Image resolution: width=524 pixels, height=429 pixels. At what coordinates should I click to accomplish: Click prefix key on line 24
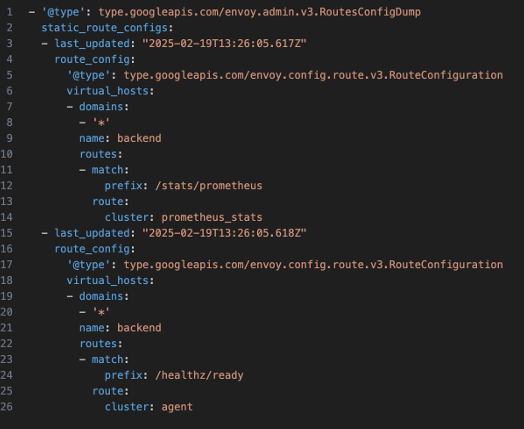[123, 375]
